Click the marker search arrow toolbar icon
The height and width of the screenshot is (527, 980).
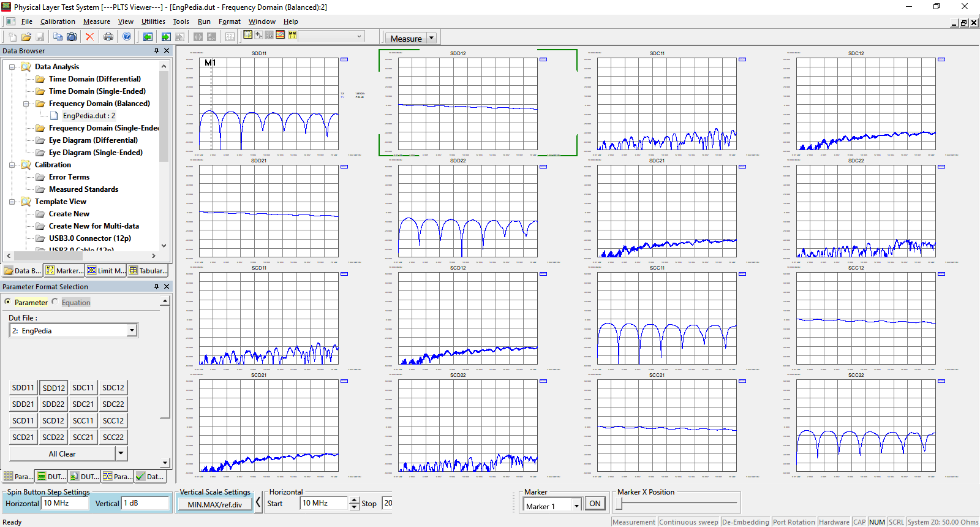(x=258, y=35)
